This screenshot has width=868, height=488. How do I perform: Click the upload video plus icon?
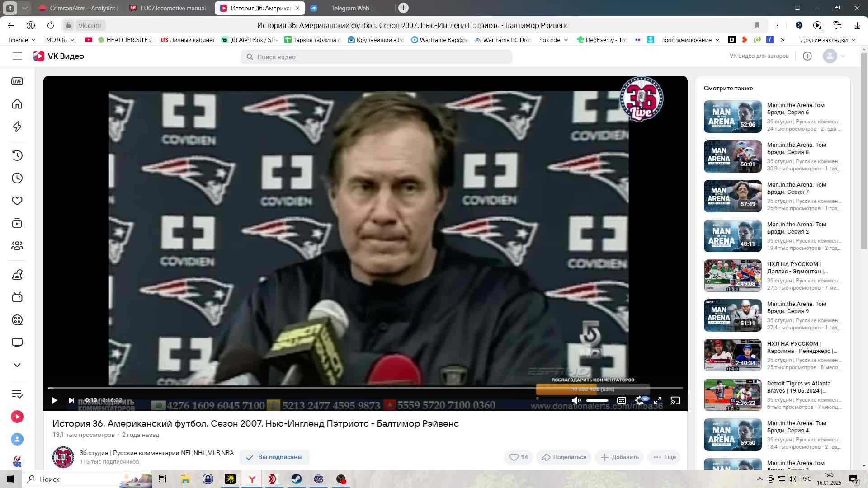click(x=807, y=56)
